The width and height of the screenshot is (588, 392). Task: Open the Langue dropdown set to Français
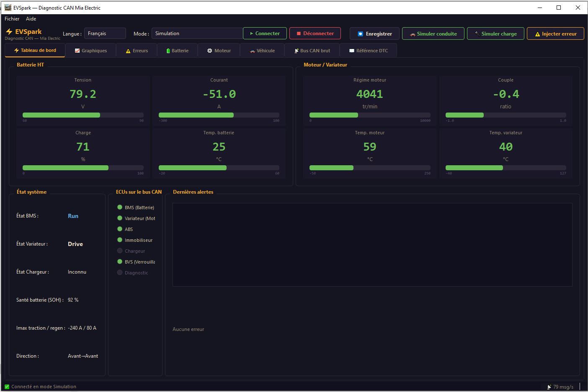[x=105, y=33]
